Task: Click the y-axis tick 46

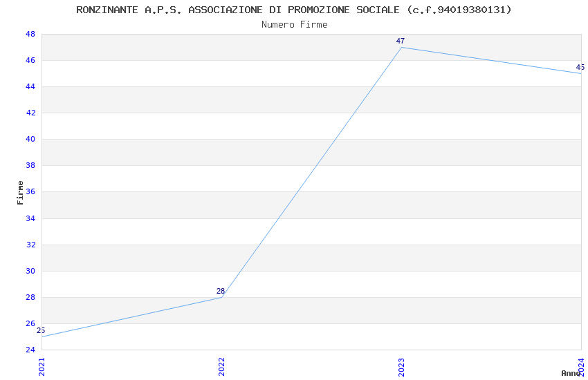Action: pos(30,60)
